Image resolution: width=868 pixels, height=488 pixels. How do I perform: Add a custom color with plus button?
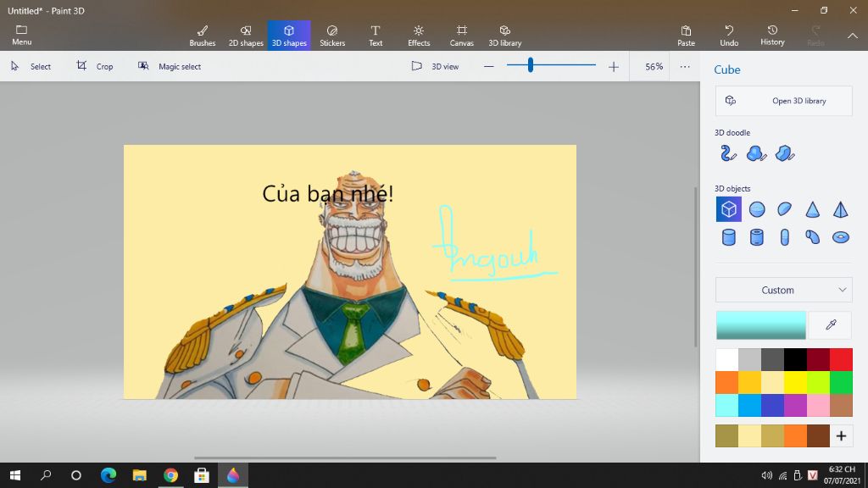842,436
